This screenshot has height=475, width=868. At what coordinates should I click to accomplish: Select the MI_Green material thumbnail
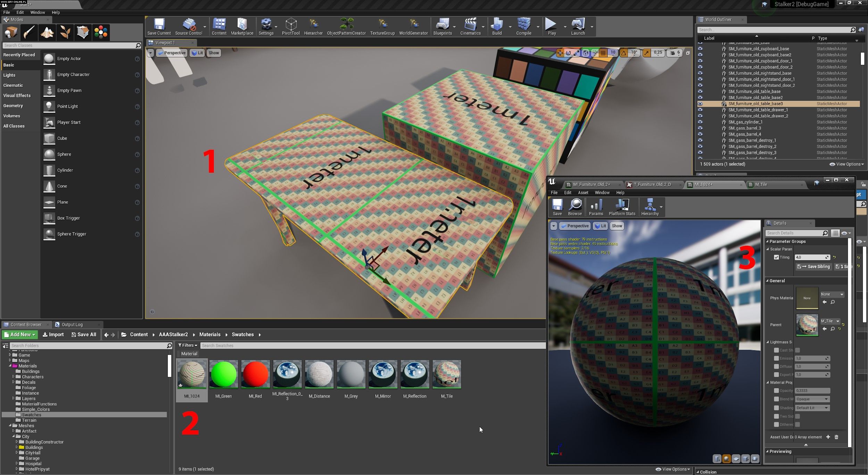(223, 375)
